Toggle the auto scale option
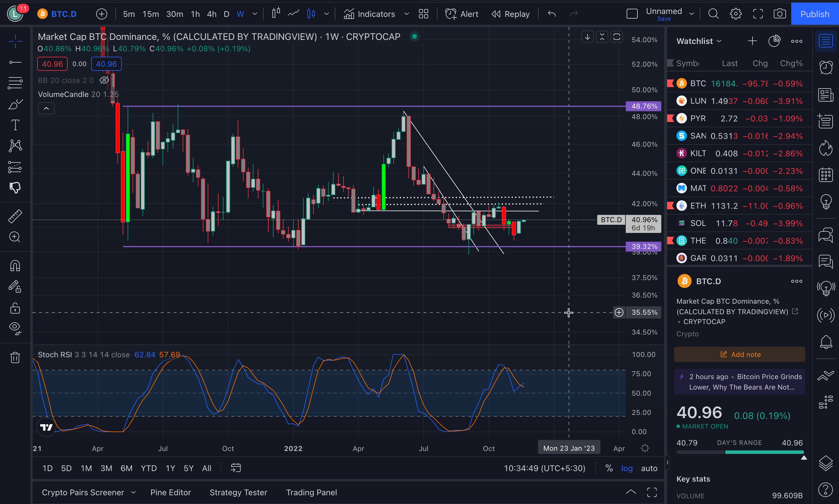Screen dimensions: 839x504 point(649,468)
